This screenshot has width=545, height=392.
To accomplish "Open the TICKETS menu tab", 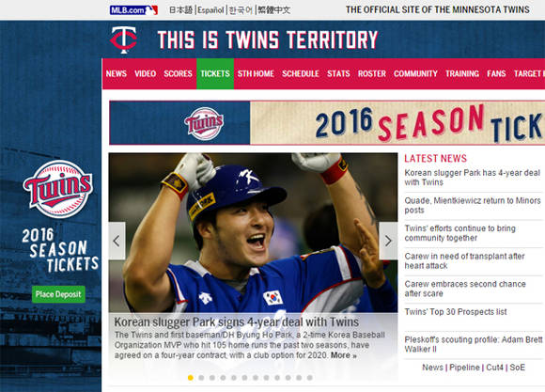I will (x=215, y=73).
